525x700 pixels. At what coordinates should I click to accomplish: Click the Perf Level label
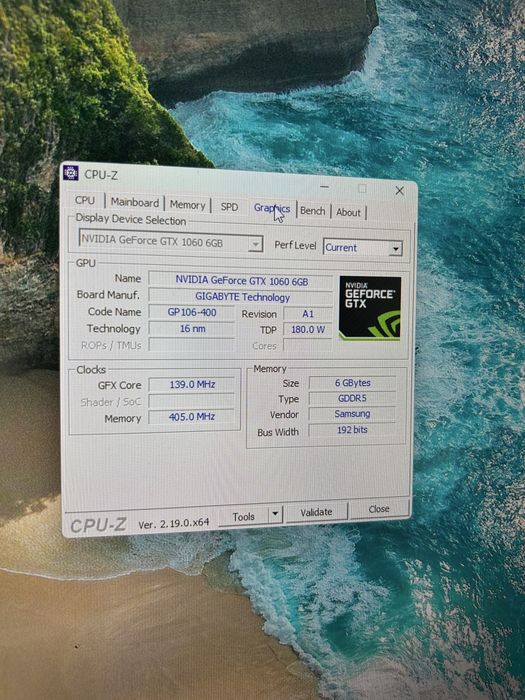click(x=295, y=245)
